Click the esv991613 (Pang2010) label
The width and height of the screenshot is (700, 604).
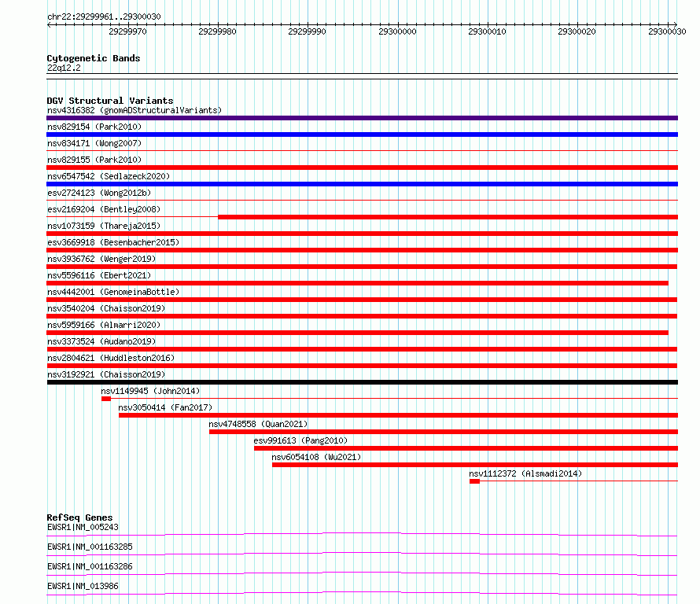[x=300, y=440]
